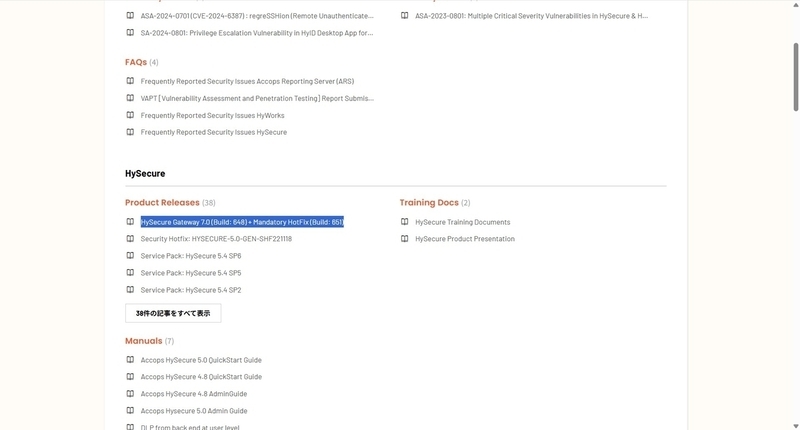
Task: Click book icon beside VAPT Report Submission FAQ
Action: pos(130,98)
